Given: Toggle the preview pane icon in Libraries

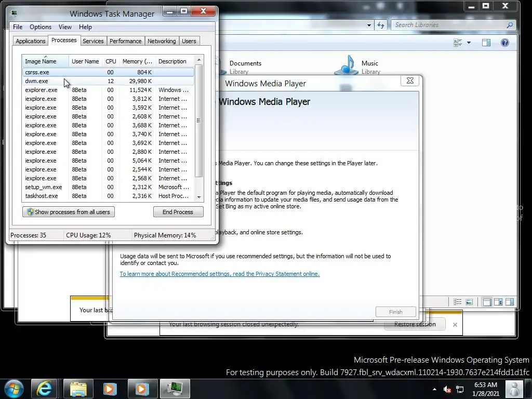Looking at the screenshot, I should pyautogui.click(x=486, y=43).
